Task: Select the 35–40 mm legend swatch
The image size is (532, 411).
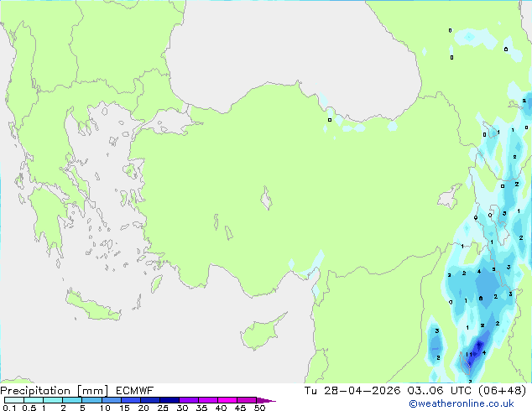Action: tap(207, 400)
